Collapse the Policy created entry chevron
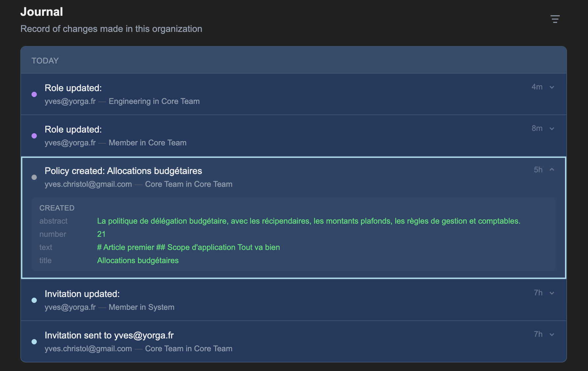 point(552,169)
